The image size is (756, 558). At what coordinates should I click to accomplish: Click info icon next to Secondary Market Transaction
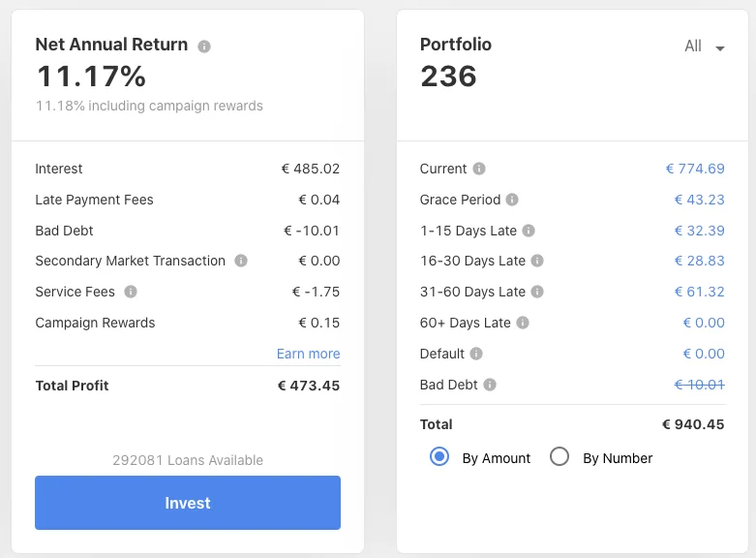pyautogui.click(x=241, y=261)
